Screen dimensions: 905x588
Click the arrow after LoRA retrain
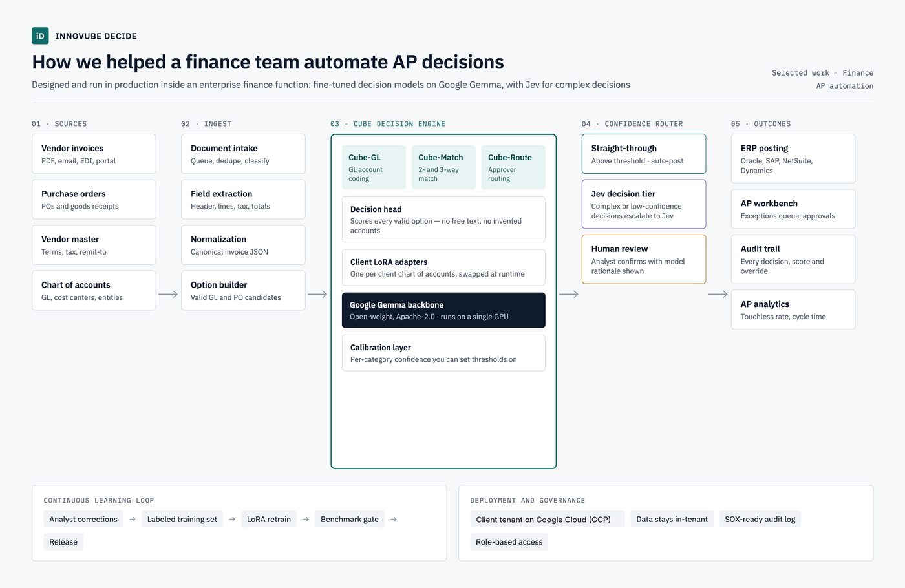point(306,519)
